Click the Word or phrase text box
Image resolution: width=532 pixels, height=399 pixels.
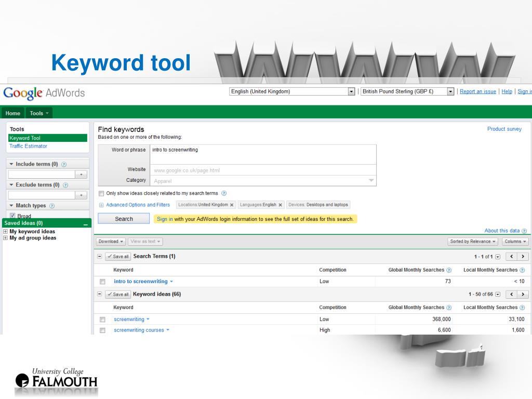(x=263, y=155)
